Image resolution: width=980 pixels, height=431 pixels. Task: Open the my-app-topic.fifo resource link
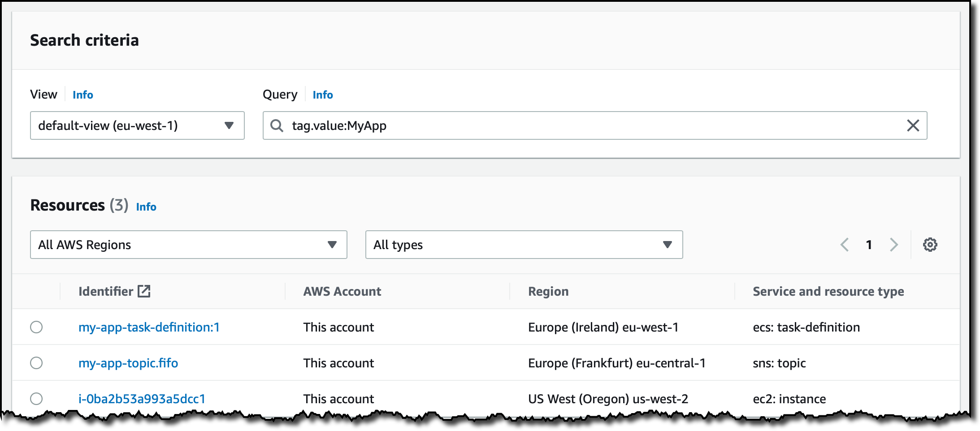pos(128,363)
